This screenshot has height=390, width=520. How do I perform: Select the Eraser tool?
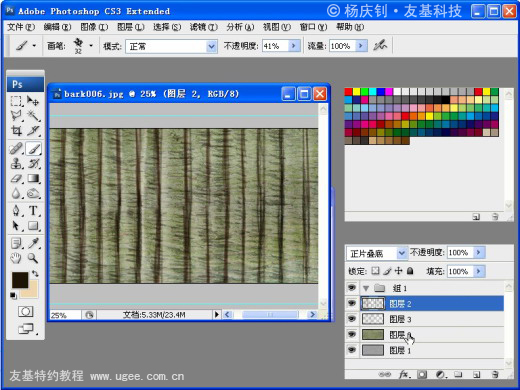[16, 178]
